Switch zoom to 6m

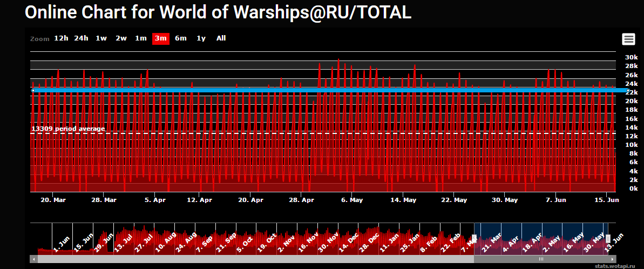coord(181,38)
